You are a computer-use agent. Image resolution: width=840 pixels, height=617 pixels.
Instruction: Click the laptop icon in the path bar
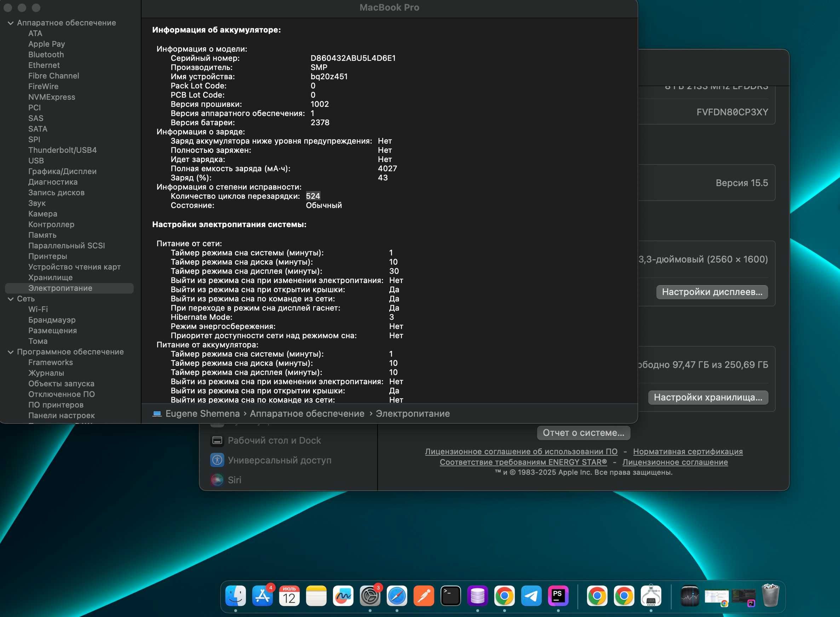click(157, 414)
